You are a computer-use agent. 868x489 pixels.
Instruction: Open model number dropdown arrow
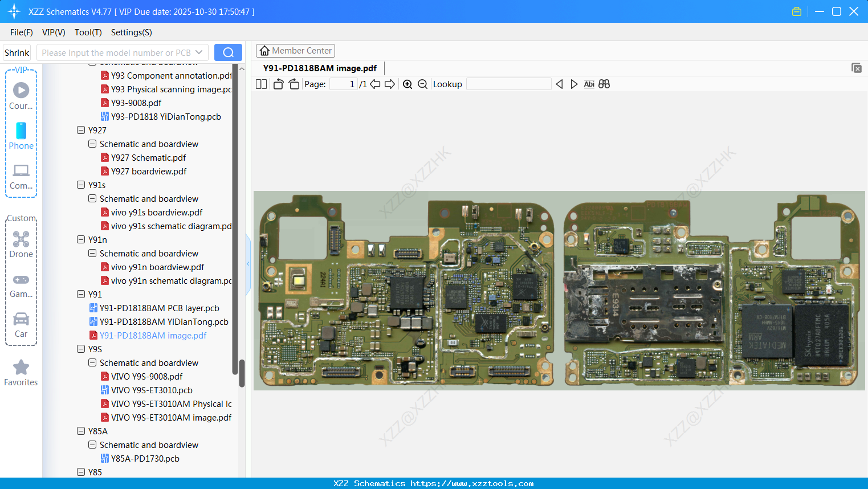click(x=199, y=52)
